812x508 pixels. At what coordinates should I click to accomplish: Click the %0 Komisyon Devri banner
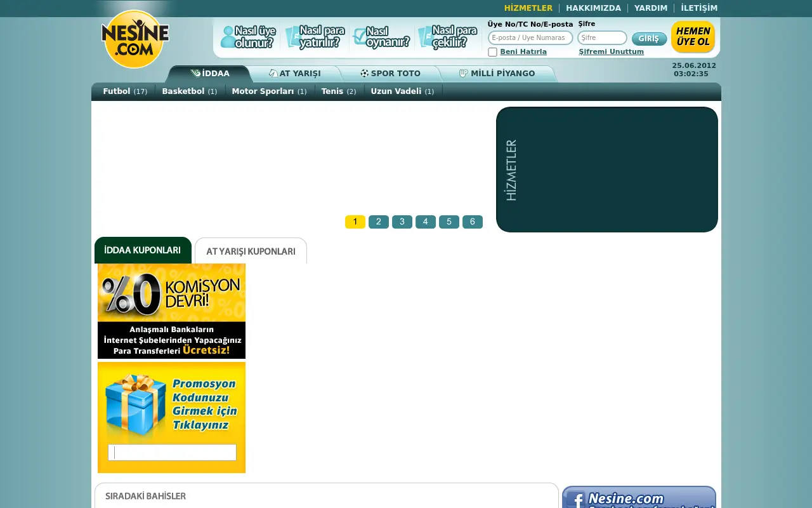pos(171,311)
